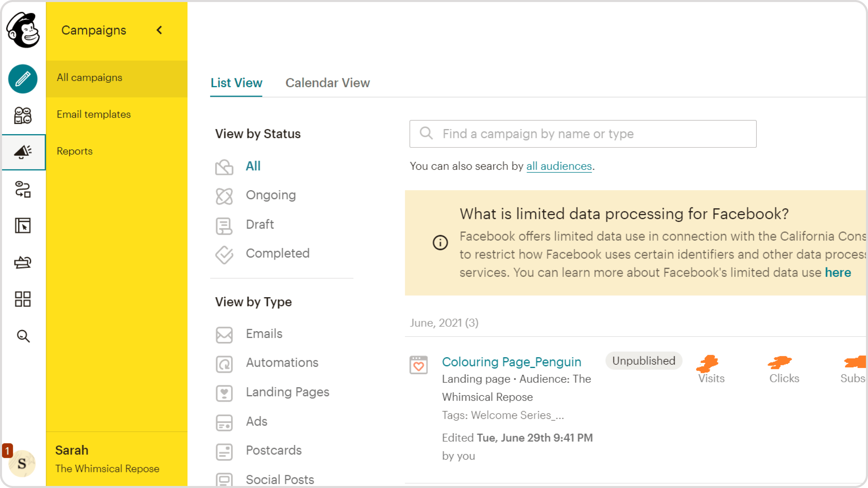Select List View tab
This screenshot has height=488, width=868.
[x=237, y=83]
